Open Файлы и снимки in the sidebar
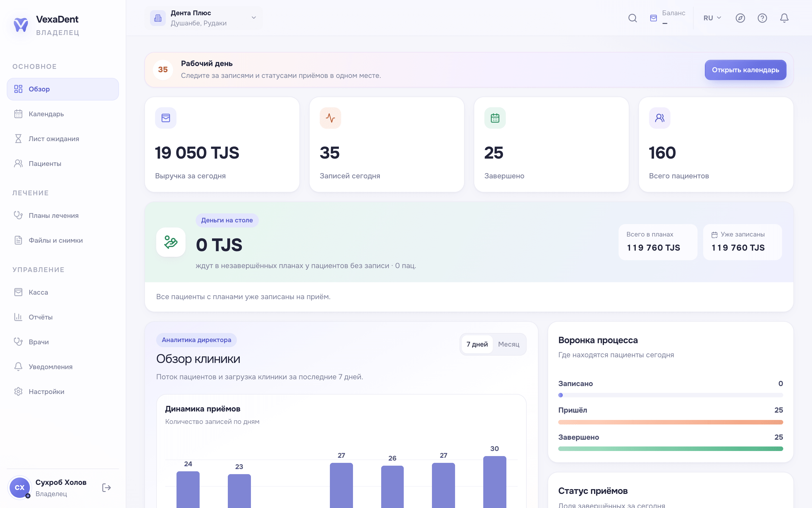812x508 pixels. pyautogui.click(x=63, y=240)
